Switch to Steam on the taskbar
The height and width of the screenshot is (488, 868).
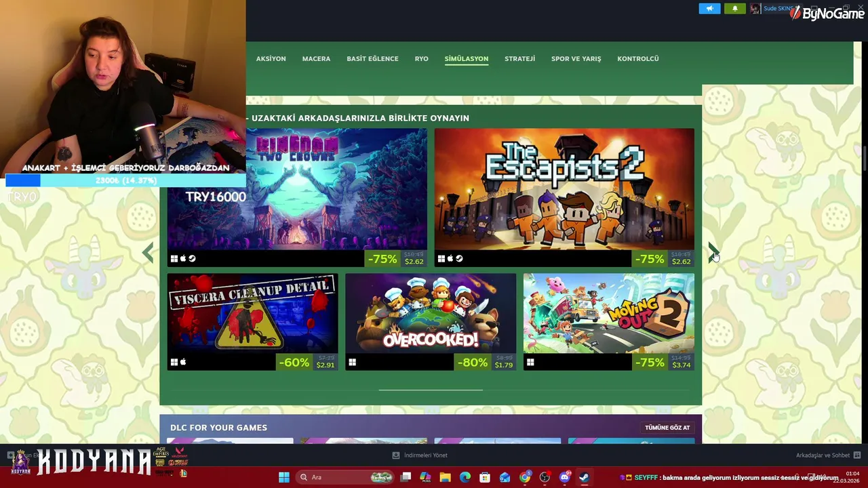585,477
